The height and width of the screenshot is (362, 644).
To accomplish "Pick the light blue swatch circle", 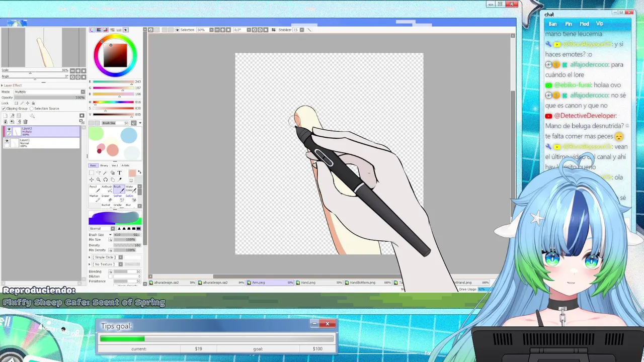I will pyautogui.click(x=128, y=135).
